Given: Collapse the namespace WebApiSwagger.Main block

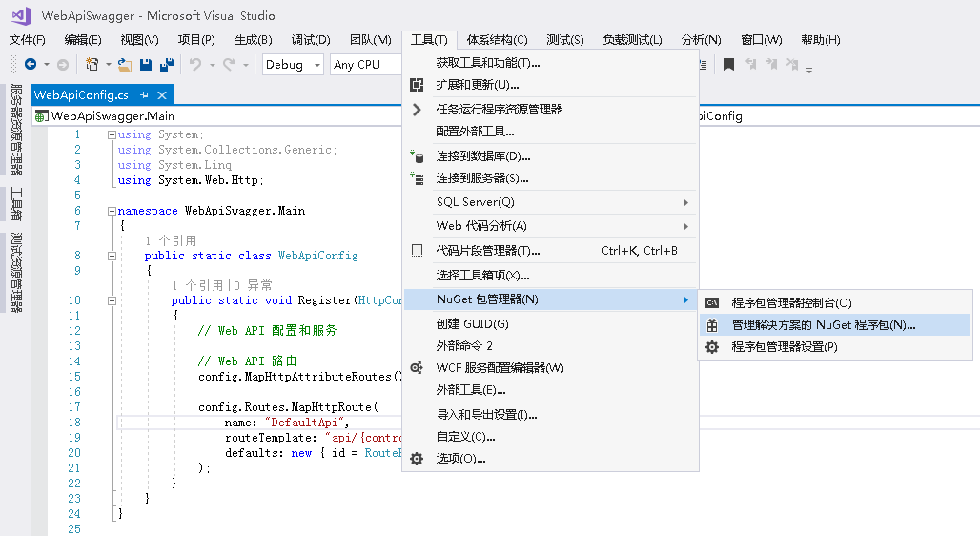Looking at the screenshot, I should 112,211.
